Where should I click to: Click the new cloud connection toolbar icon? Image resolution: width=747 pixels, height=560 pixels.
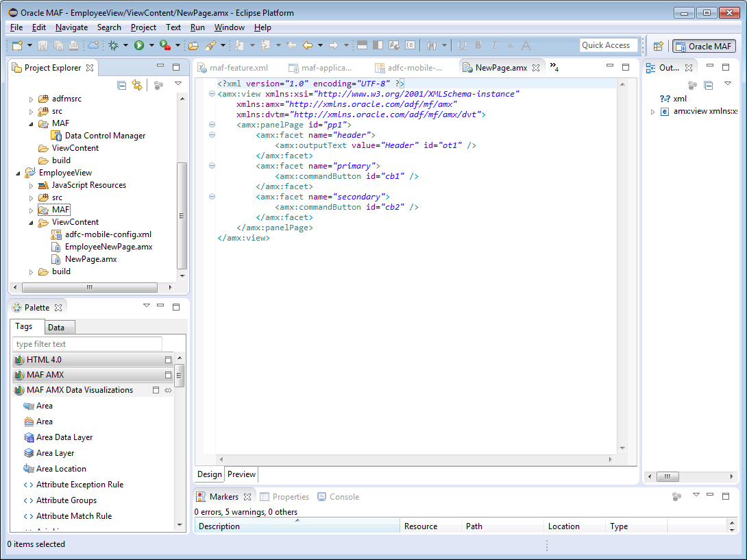[x=93, y=45]
